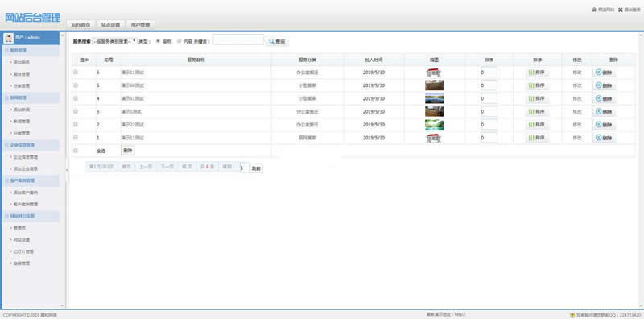This screenshot has width=644, height=319.
Task: Open the thumbnail image of row ID 5
Action: pos(434,85)
